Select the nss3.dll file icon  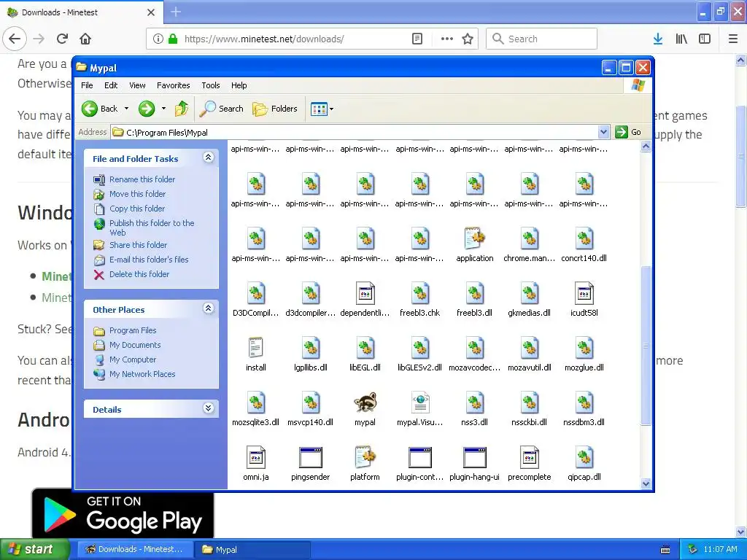pos(474,402)
